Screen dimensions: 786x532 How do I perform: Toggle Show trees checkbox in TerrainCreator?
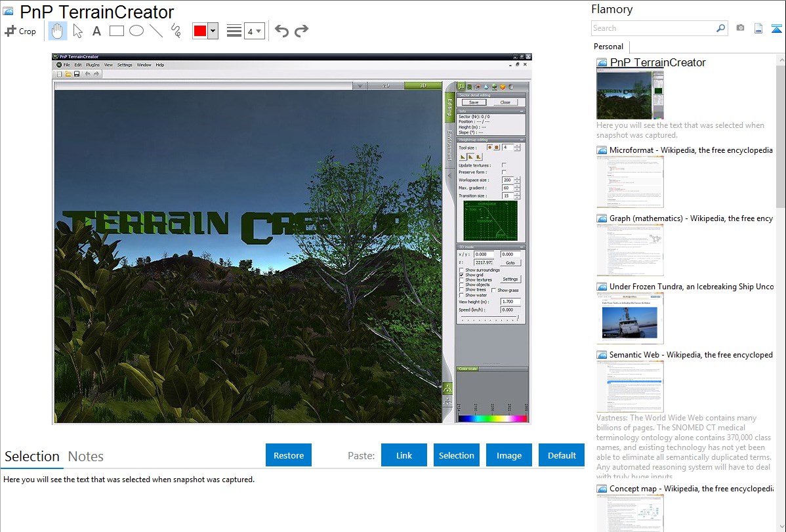[x=461, y=290]
